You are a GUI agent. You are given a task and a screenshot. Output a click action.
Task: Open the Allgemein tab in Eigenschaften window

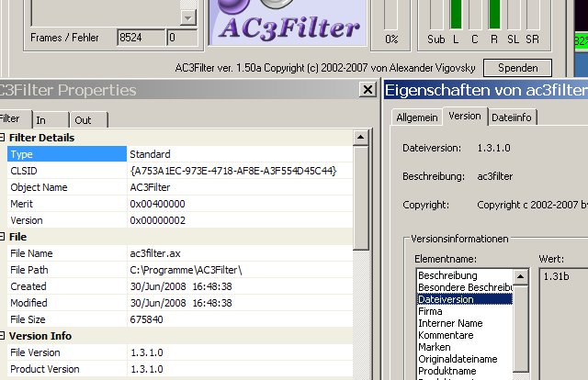coord(416,117)
